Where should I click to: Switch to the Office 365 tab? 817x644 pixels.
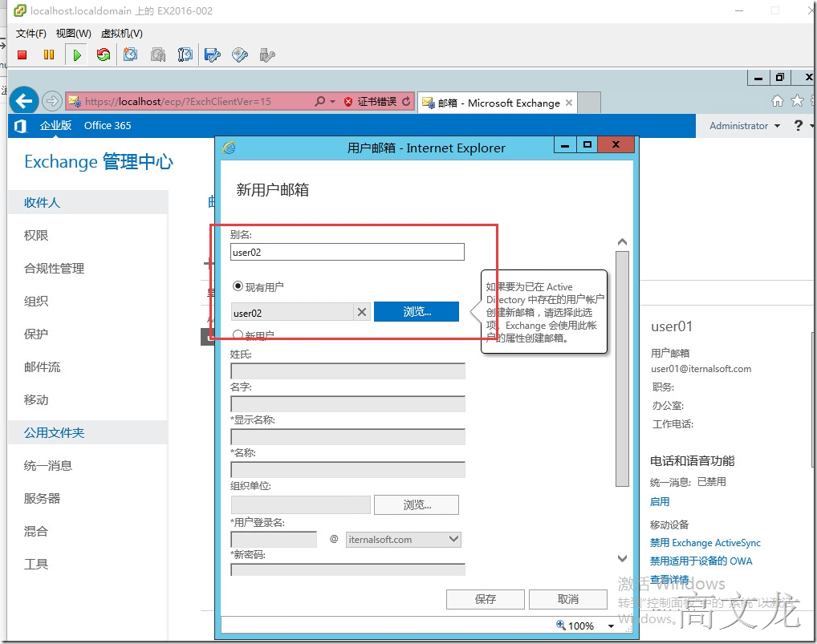pyautogui.click(x=108, y=125)
